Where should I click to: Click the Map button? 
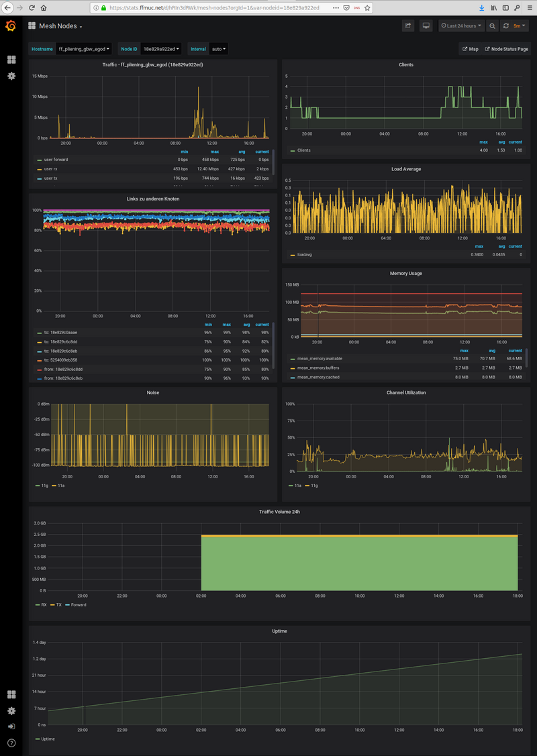(x=470, y=48)
